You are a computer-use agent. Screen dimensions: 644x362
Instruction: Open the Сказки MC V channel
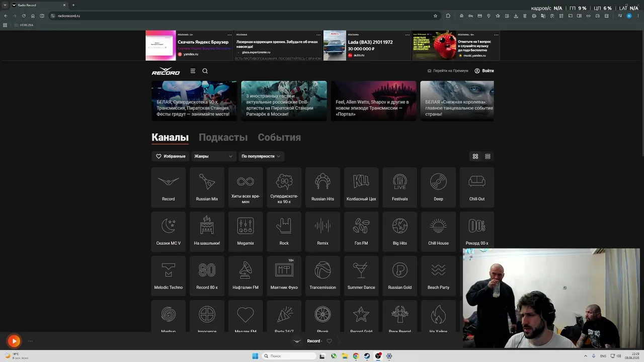pos(169,232)
